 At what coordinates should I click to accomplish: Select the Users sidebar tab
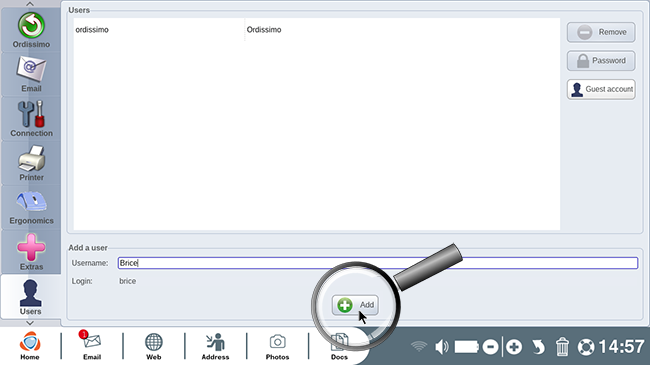point(31,297)
